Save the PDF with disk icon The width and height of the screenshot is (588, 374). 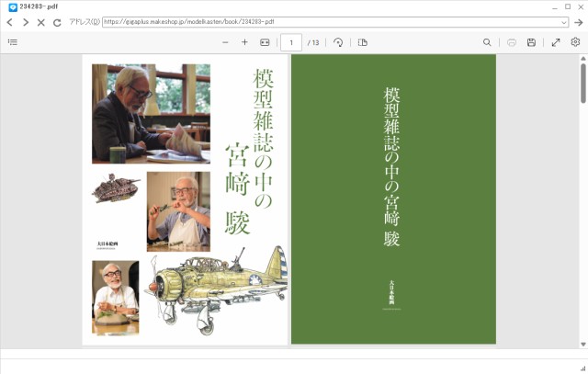[x=531, y=42]
